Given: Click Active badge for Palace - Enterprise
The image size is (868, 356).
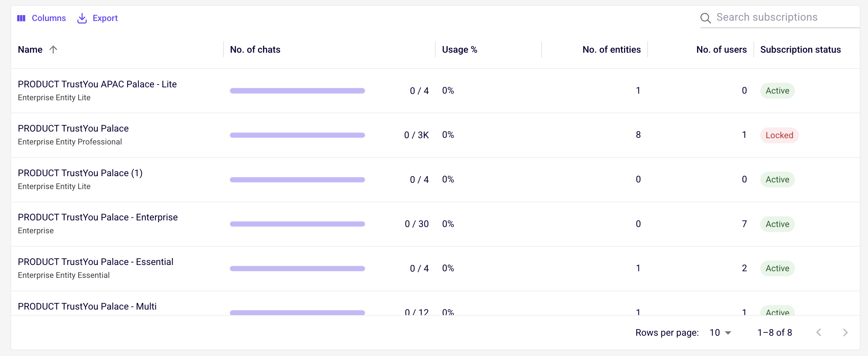Looking at the screenshot, I should (x=777, y=224).
